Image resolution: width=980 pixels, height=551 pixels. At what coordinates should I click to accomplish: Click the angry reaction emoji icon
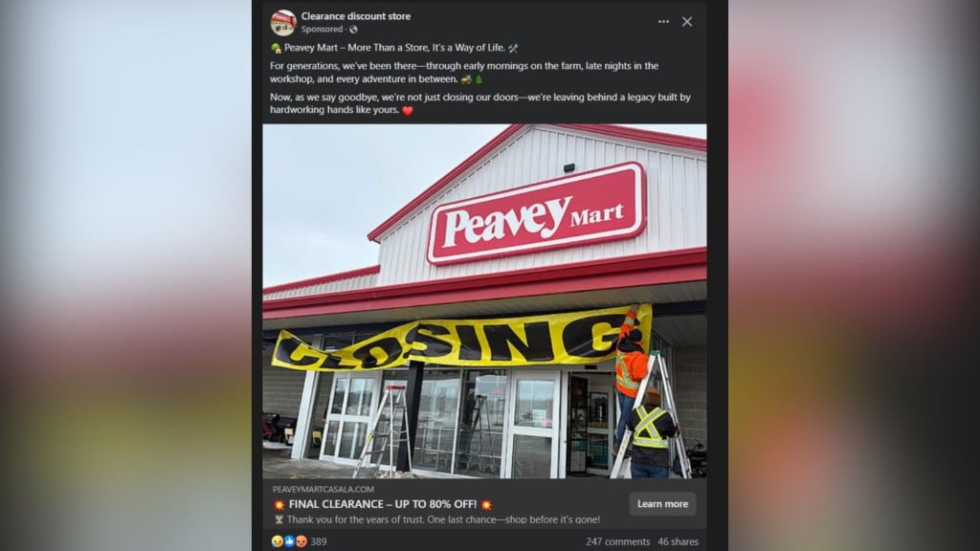coord(301,541)
